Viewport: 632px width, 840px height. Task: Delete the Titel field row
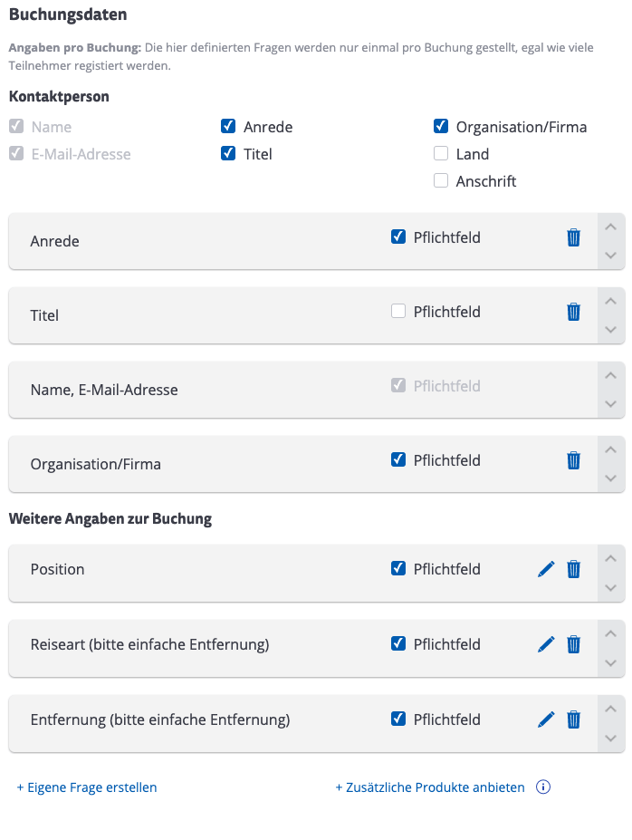coord(573,312)
